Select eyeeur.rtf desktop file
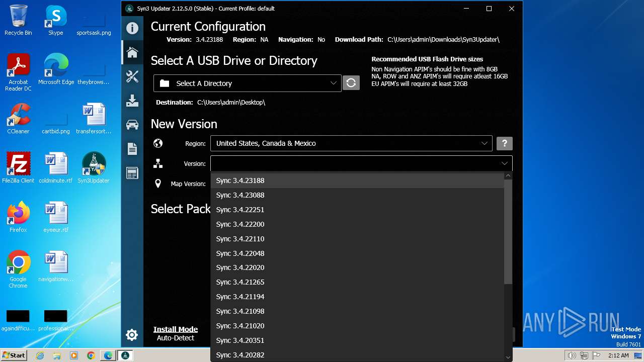The width and height of the screenshot is (644, 362). (56, 217)
